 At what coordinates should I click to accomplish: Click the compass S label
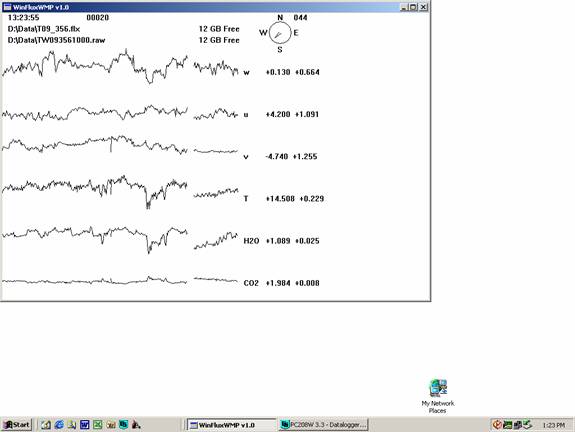(280, 50)
